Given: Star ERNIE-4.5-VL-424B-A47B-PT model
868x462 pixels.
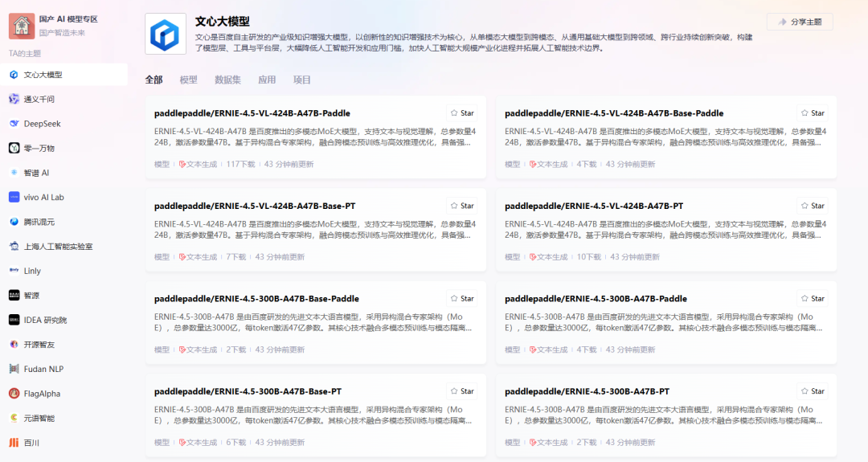Looking at the screenshot, I should pyautogui.click(x=813, y=206).
